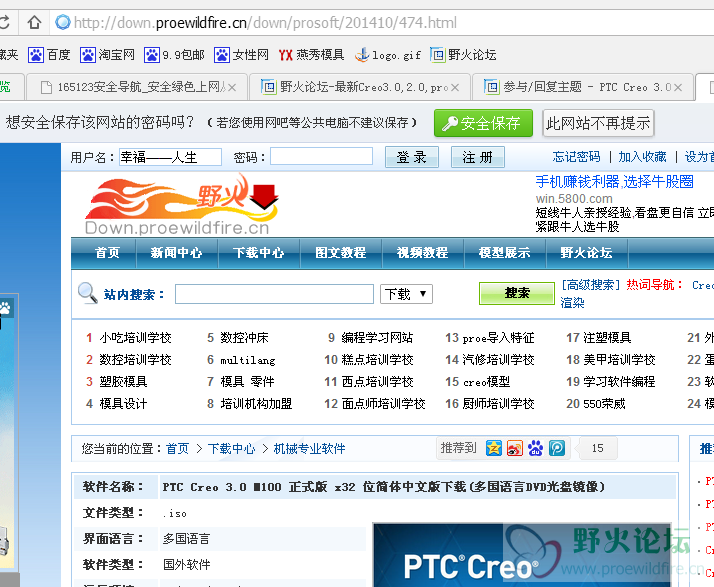Open the 野火论坛 nav item
Viewport: 714px width, 587px height.
click(x=586, y=253)
